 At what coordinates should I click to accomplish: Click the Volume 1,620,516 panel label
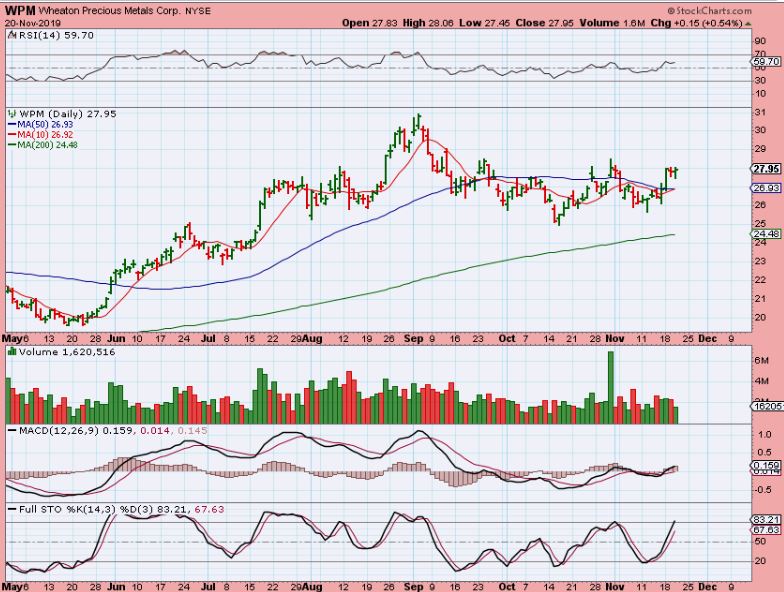point(67,352)
